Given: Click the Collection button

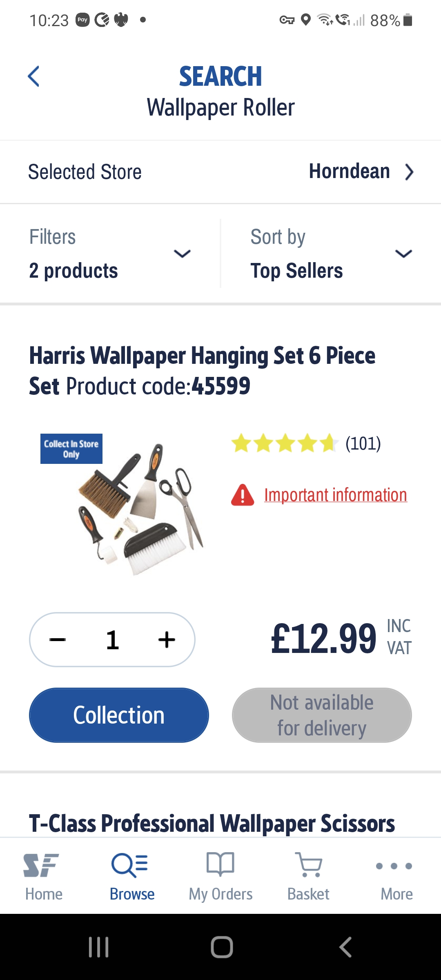Looking at the screenshot, I should (x=119, y=715).
